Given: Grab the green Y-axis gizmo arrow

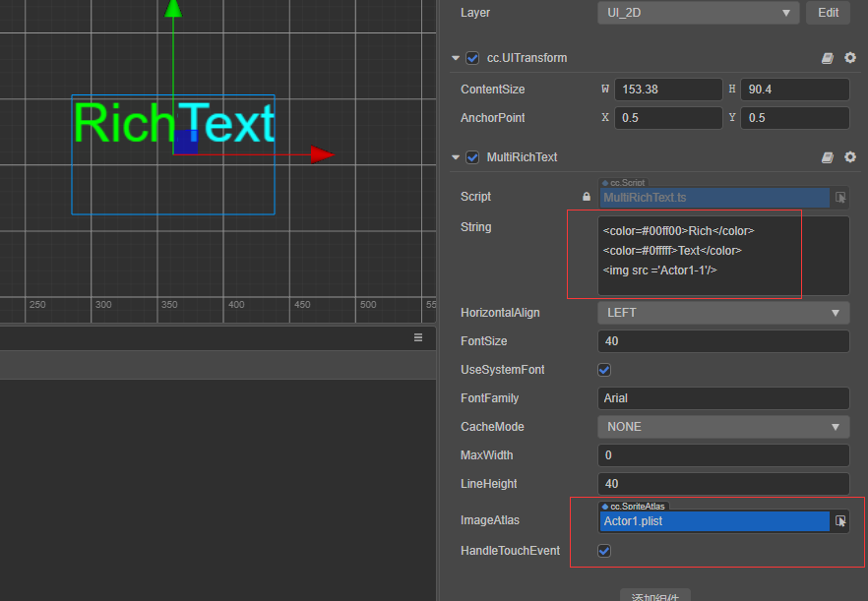Looking at the screenshot, I should click(x=173, y=8).
